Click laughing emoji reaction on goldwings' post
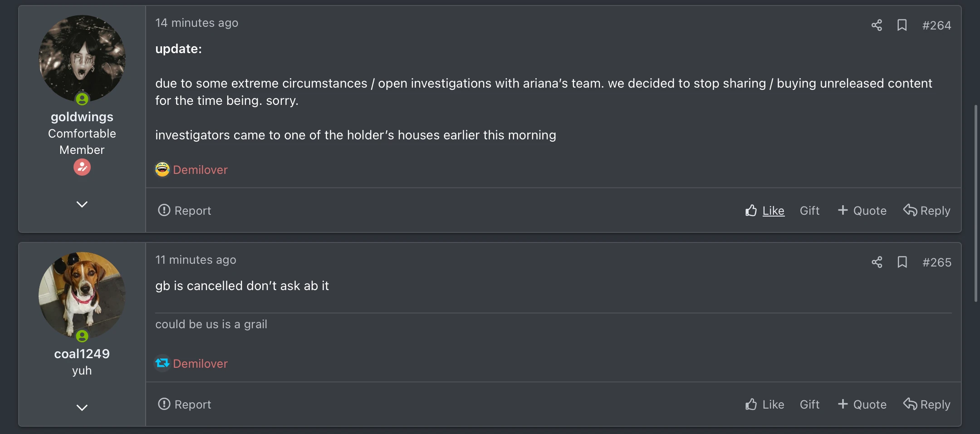This screenshot has height=434, width=980. tap(162, 170)
